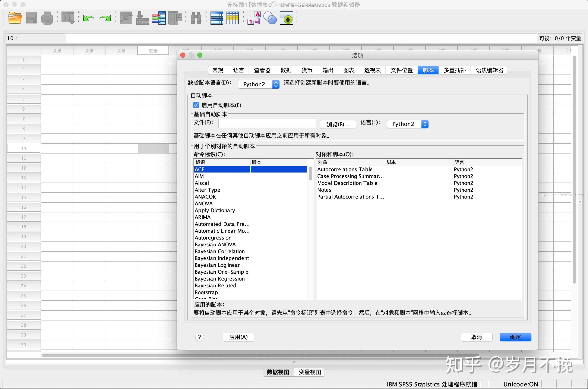This screenshot has height=389, width=588.
Task: Click the 浏览(B)... button
Action: [338, 124]
